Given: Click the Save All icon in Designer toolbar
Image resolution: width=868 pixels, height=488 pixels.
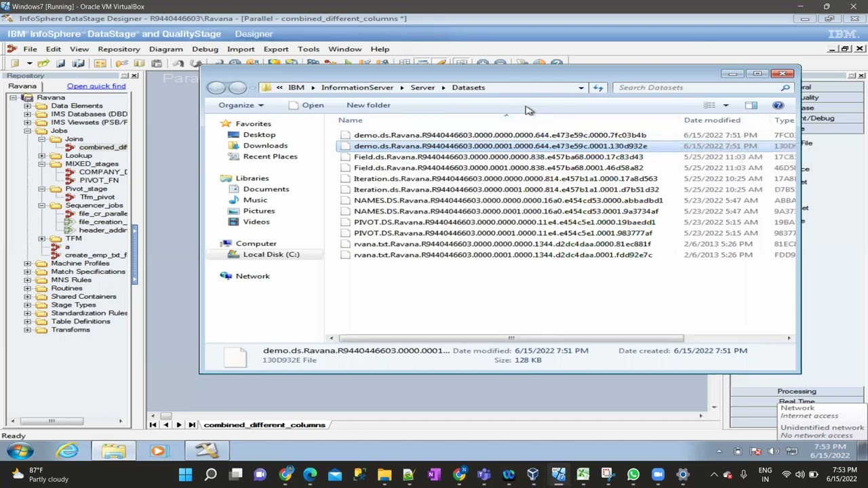Looking at the screenshot, I should [78, 64].
